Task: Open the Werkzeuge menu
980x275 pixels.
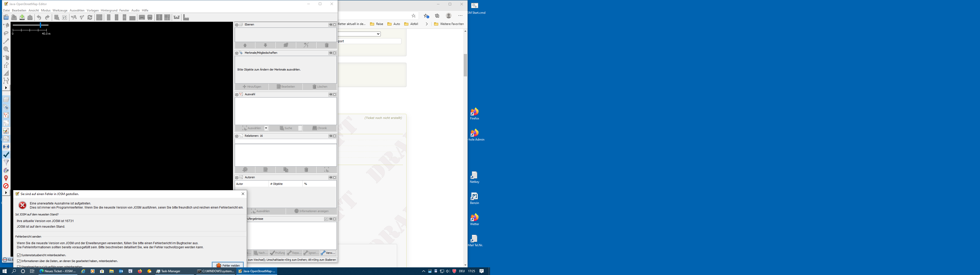Action: tap(60, 10)
